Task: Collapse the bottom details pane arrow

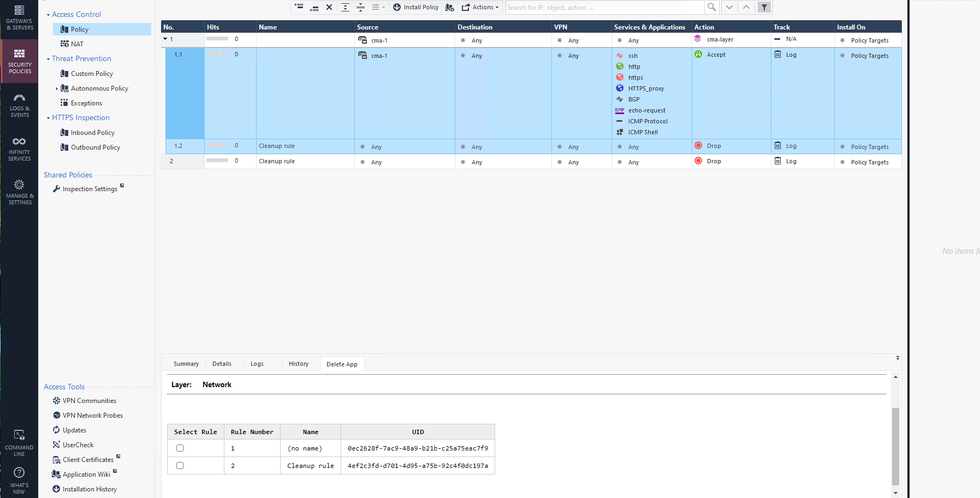Action: click(x=898, y=358)
